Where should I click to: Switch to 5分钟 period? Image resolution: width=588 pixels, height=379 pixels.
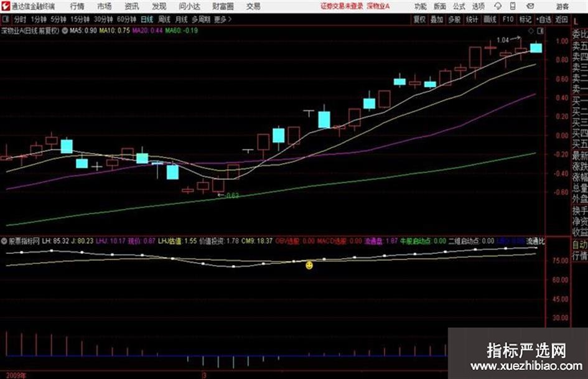point(58,19)
